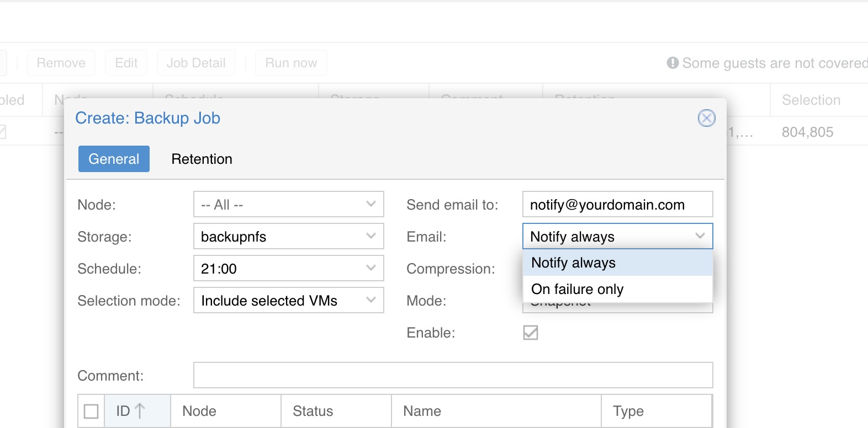Click into the Comment text field
This screenshot has height=428, width=868.
[453, 376]
